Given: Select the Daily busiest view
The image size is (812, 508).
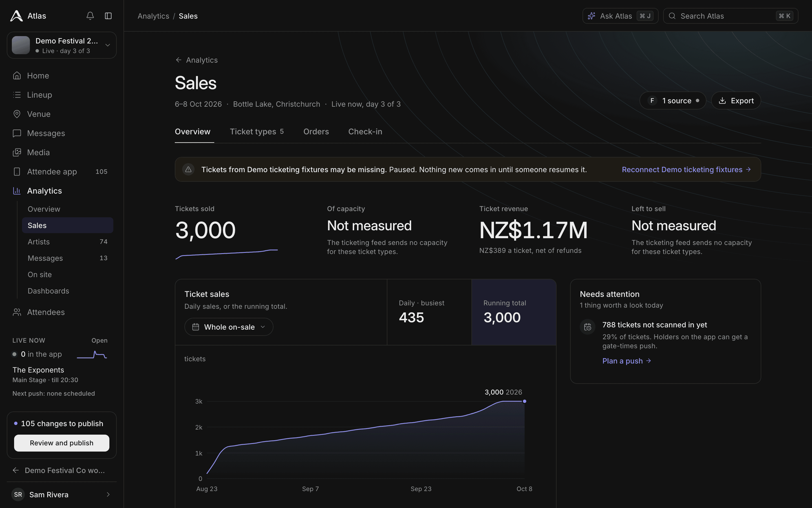Looking at the screenshot, I should click(429, 312).
